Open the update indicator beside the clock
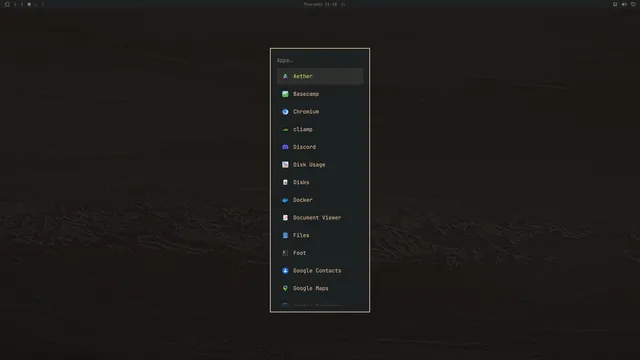Viewport: 640px width, 360px height. click(343, 4)
